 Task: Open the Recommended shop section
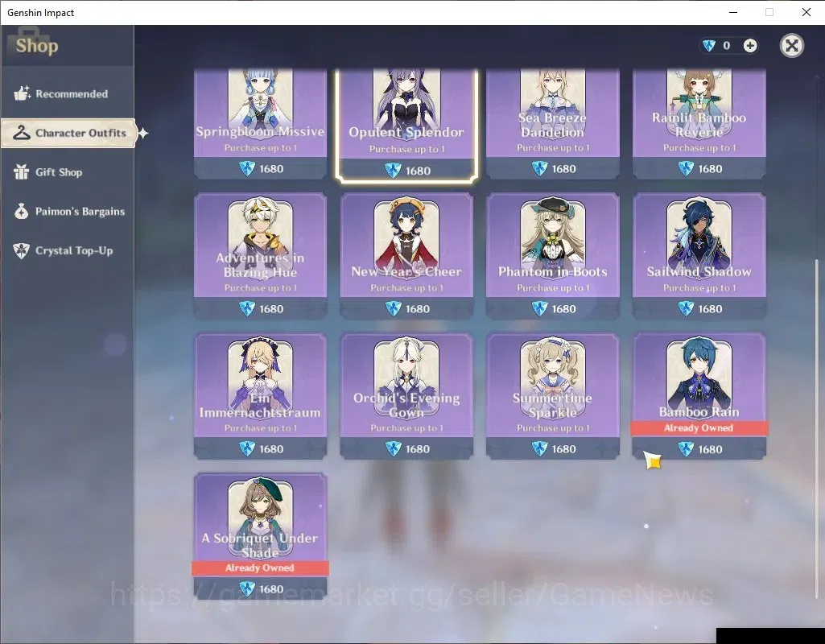coord(68,93)
